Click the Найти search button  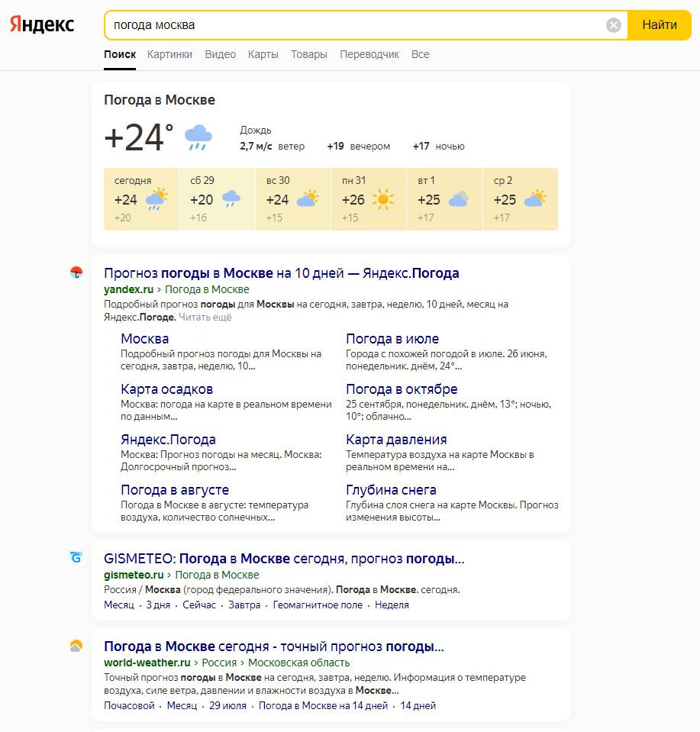point(660,24)
